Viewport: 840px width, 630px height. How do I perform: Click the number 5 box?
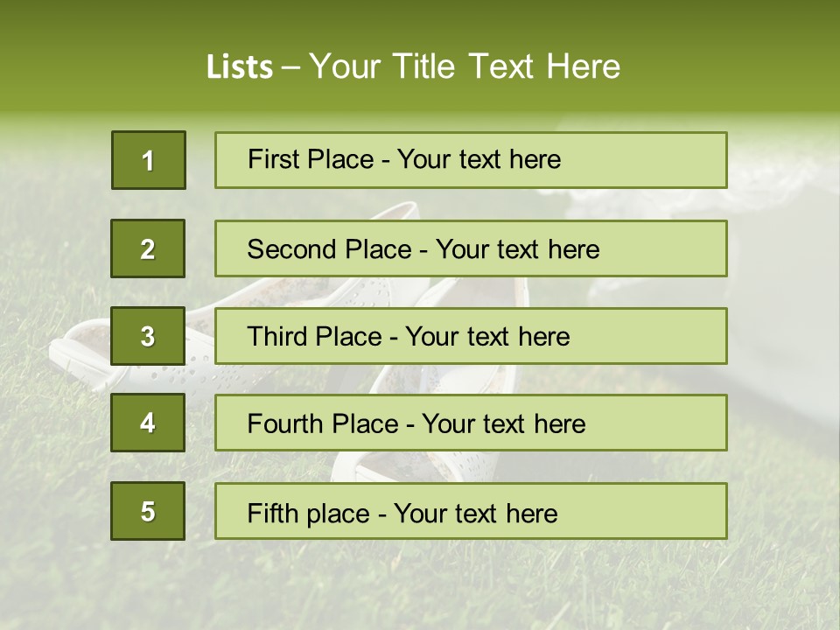pos(148,511)
